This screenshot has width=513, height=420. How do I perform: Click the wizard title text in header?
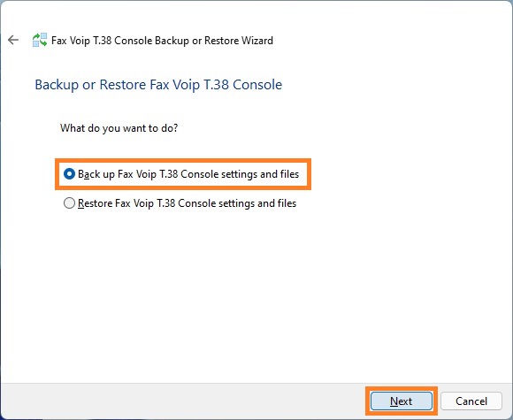162,41
